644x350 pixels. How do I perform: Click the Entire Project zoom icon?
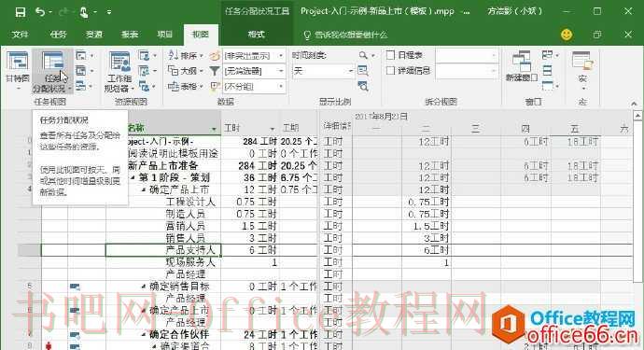point(363,71)
